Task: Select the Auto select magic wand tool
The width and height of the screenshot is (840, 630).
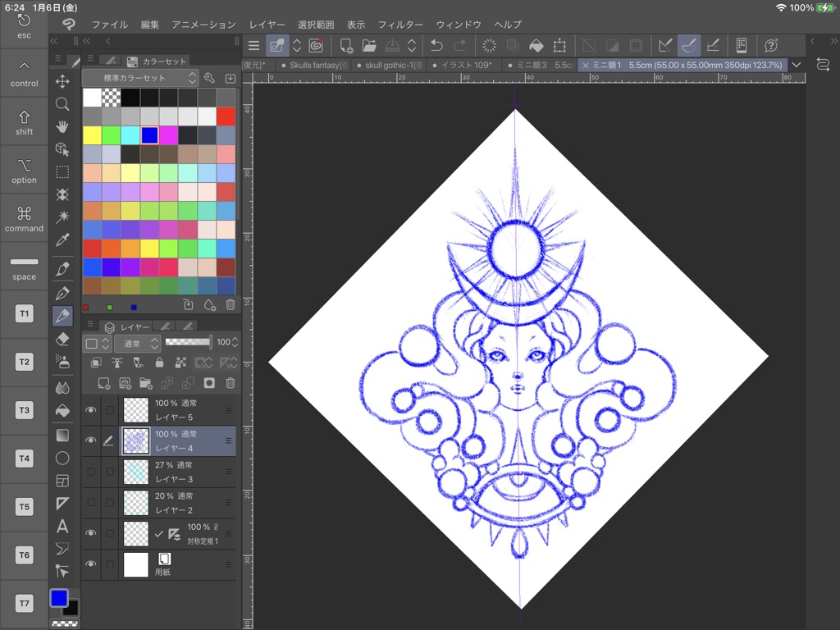Action: pos(62,217)
